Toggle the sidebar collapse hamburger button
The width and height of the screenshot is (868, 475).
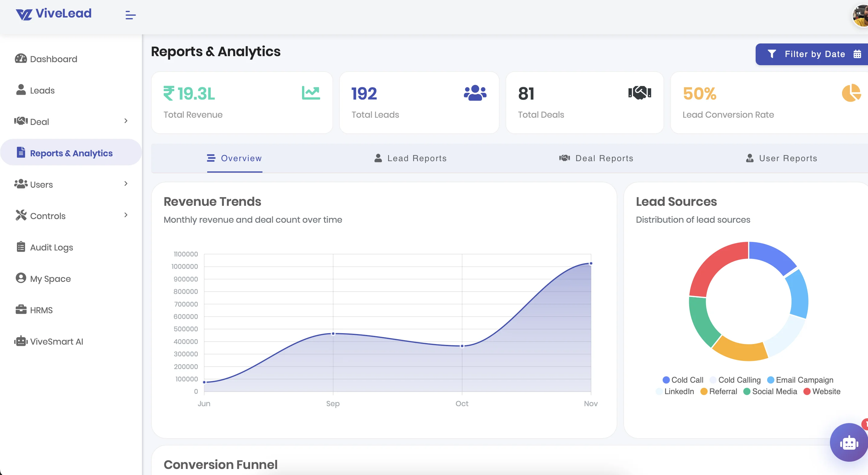click(x=130, y=15)
